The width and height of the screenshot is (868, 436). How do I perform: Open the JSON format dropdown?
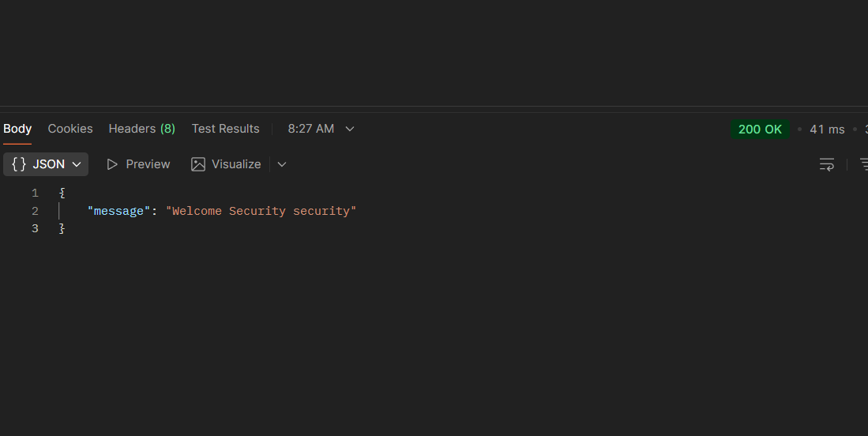click(x=77, y=164)
